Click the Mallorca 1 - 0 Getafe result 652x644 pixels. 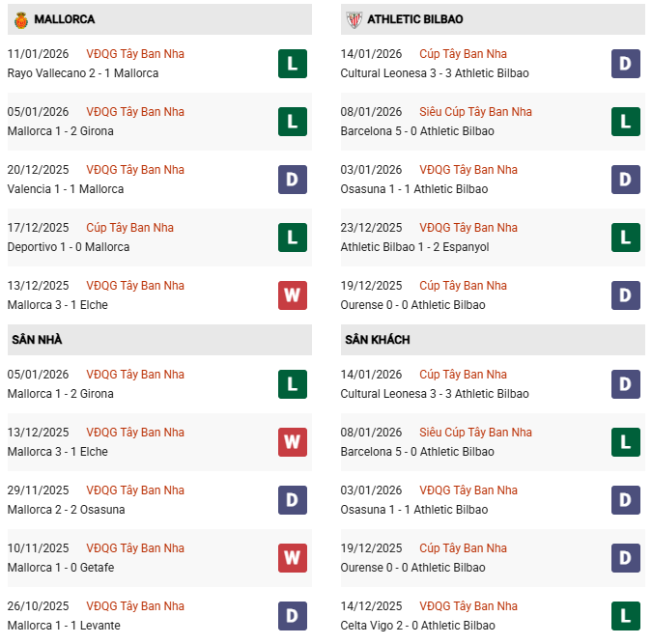click(61, 568)
